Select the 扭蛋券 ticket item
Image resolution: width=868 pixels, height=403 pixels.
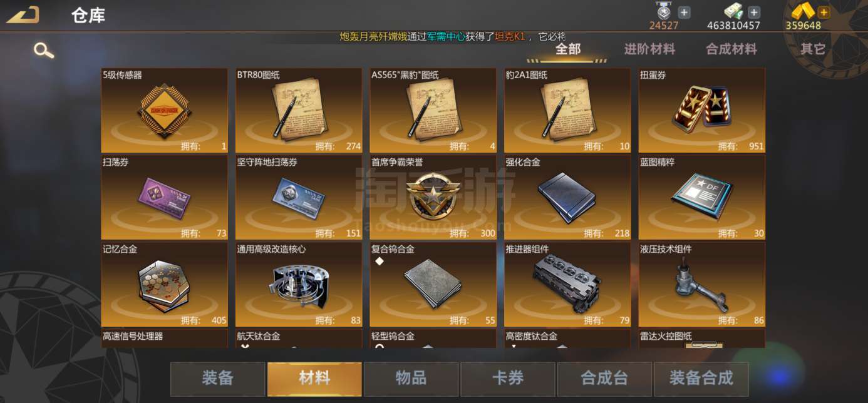pos(702,111)
